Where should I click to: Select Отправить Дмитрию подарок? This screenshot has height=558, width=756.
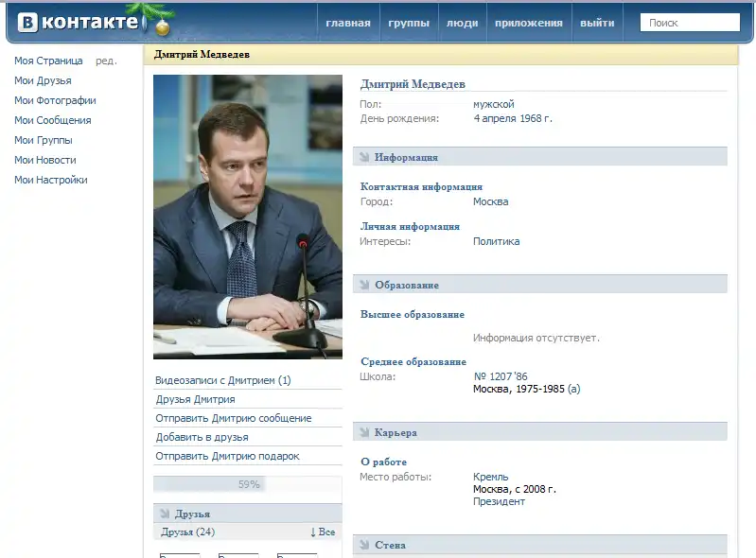[227, 456]
